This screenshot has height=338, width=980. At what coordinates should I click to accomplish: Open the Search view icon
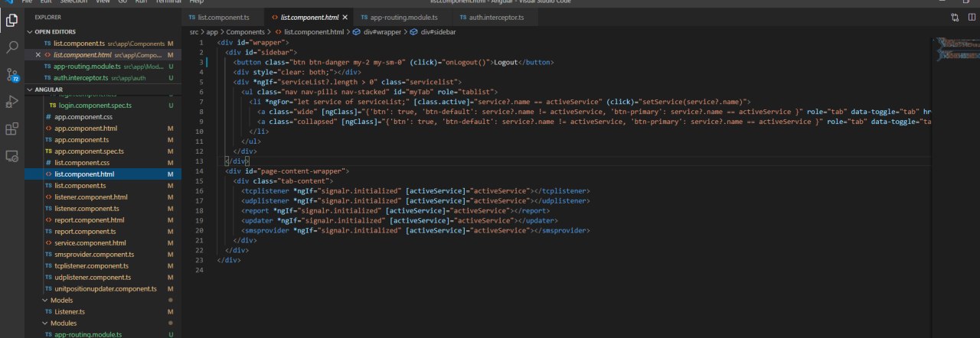pos(11,47)
